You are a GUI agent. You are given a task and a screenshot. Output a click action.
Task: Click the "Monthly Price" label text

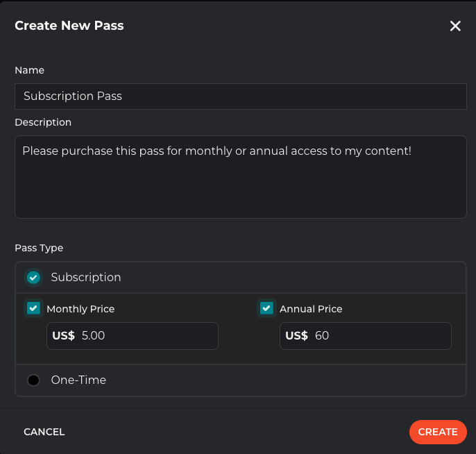coord(80,309)
